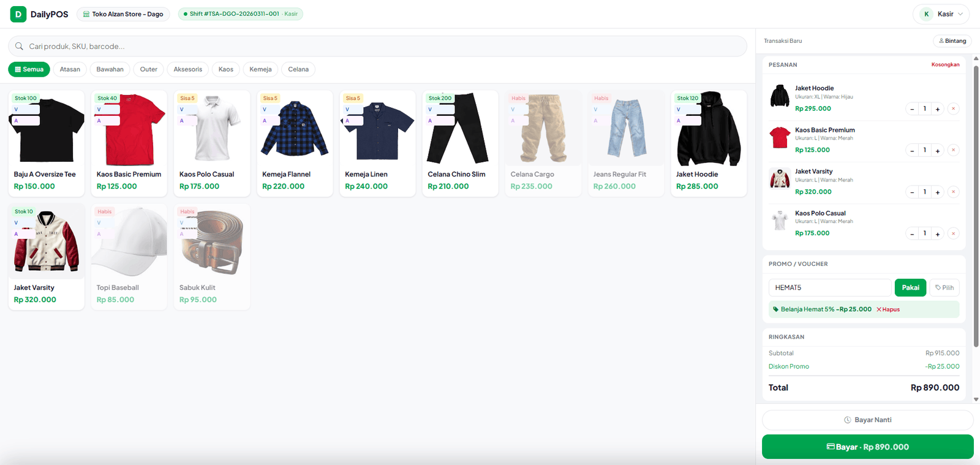Filter products by Kaos

pyautogui.click(x=226, y=69)
